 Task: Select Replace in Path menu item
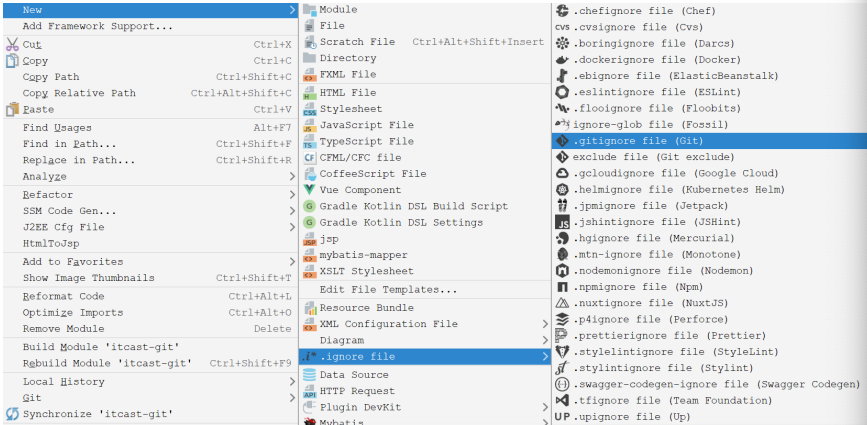tap(150, 161)
